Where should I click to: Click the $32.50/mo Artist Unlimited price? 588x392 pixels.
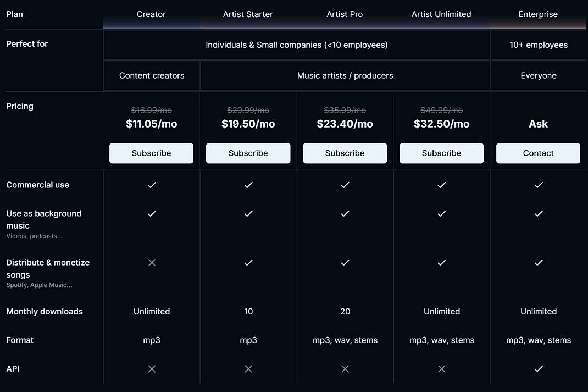pyautogui.click(x=441, y=124)
